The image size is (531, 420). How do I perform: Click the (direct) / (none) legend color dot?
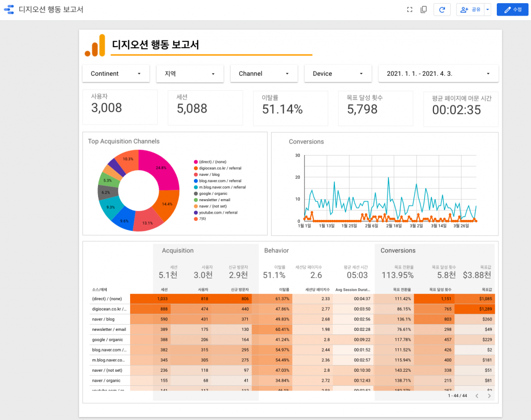point(195,162)
